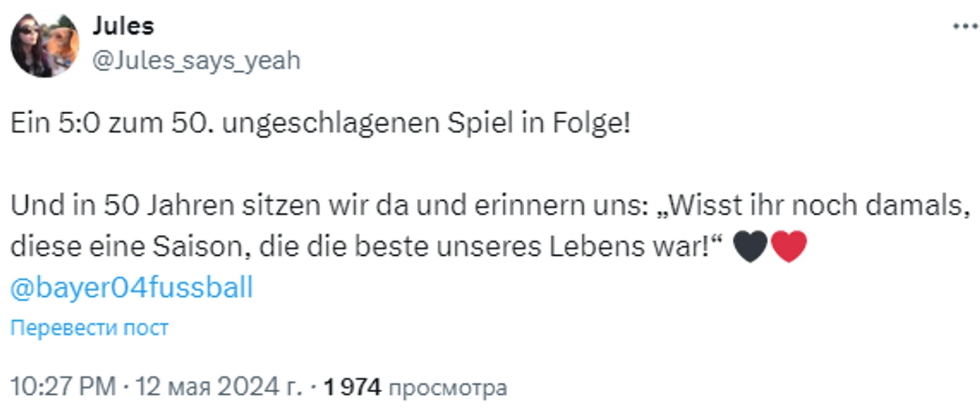
Task: Open the three-dot more options menu
Action: [965, 26]
